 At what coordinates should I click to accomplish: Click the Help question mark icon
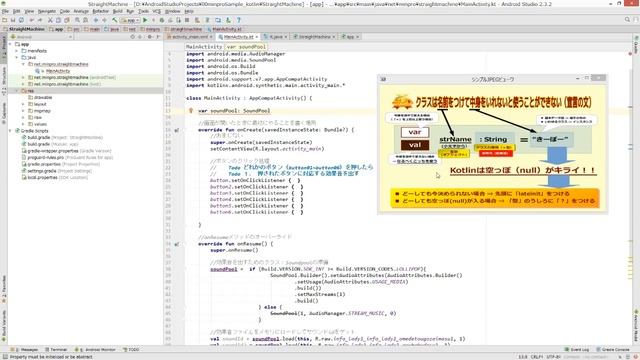239,20
